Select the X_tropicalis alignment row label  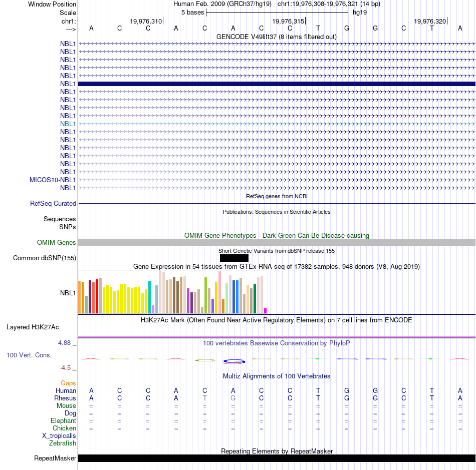point(59,436)
